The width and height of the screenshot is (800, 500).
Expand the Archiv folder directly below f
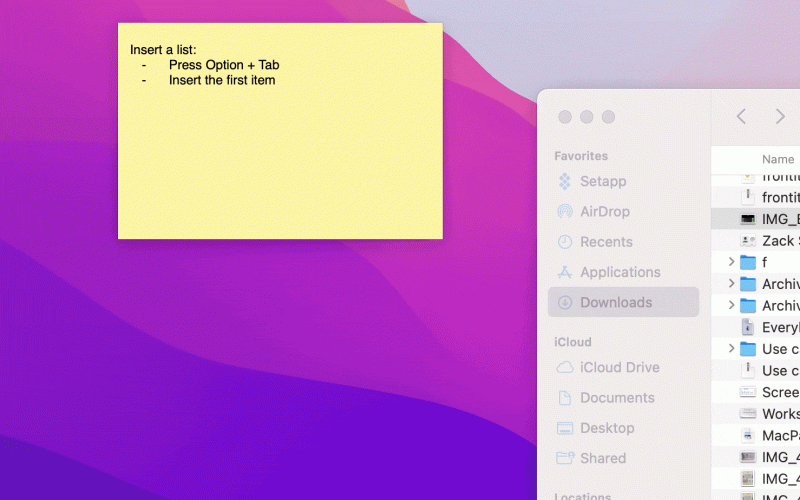pos(731,283)
